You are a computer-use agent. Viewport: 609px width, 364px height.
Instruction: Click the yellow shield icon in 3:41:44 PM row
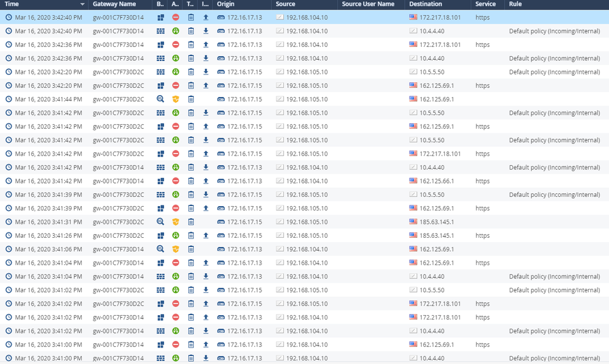pyautogui.click(x=176, y=99)
